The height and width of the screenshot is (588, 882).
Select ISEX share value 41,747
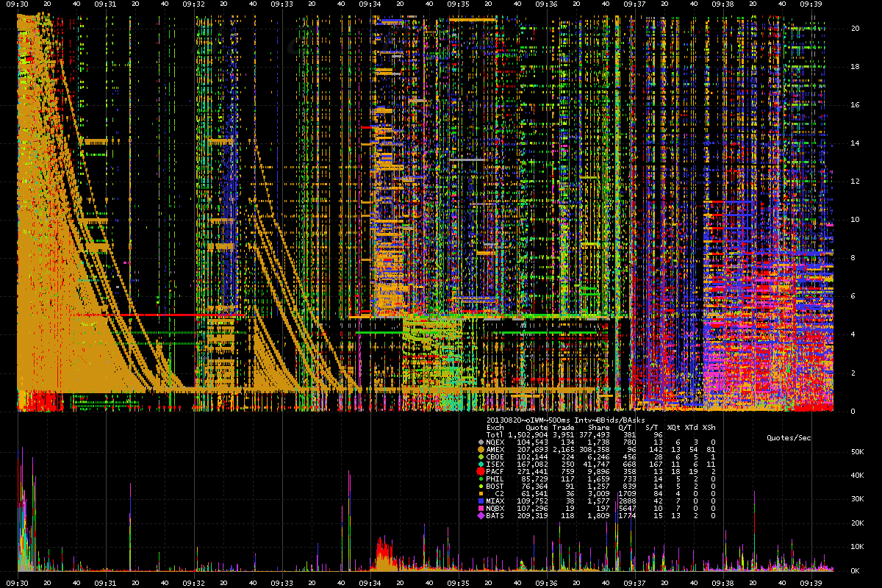click(x=596, y=464)
